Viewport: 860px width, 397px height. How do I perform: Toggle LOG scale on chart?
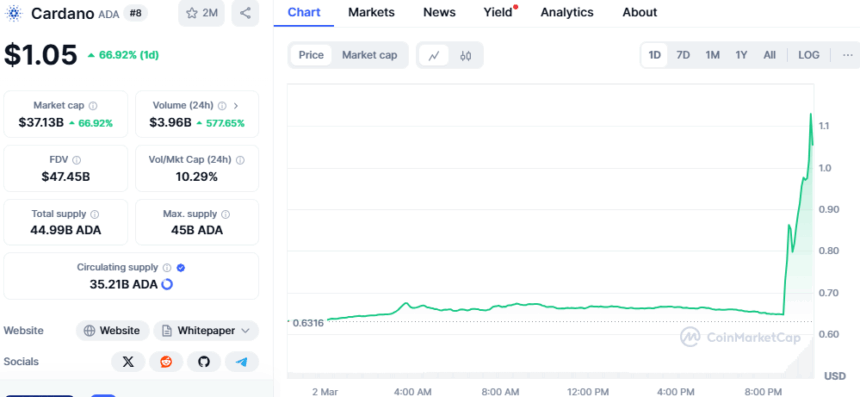pyautogui.click(x=809, y=55)
